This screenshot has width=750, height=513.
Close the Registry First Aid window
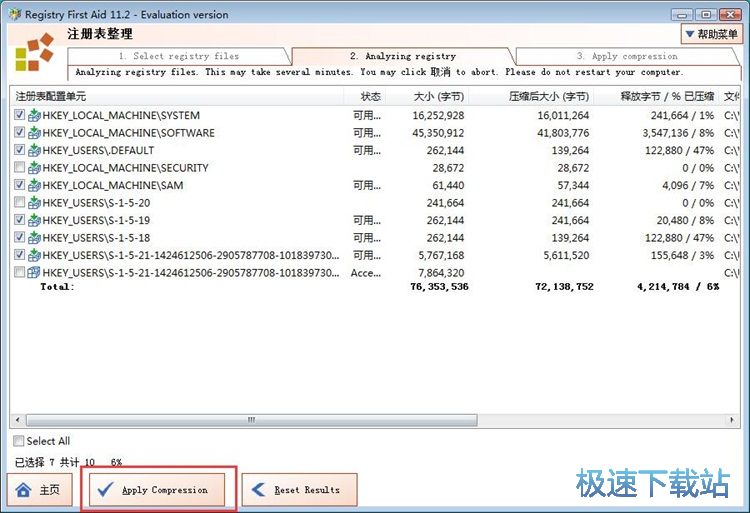point(730,14)
